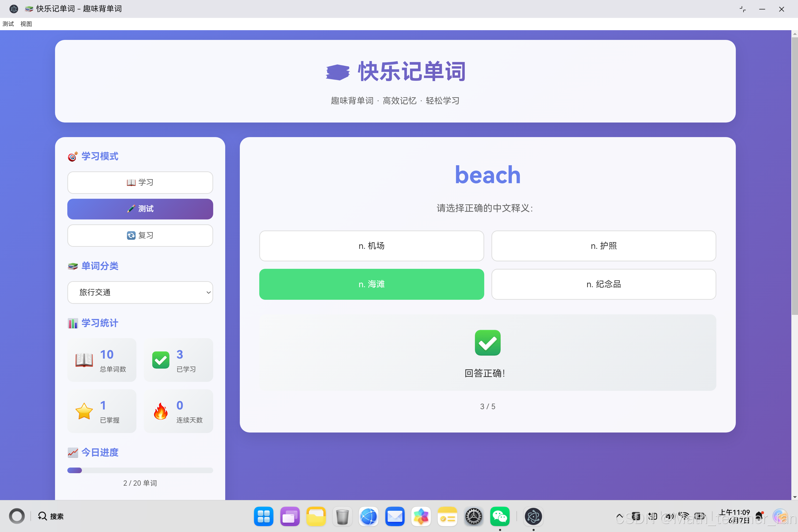
Task: Open the 旅行交通 category dropdown
Action: coord(140,292)
